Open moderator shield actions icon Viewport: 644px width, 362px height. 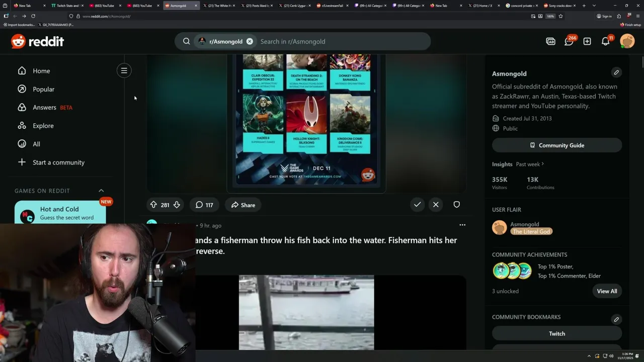tap(456, 205)
